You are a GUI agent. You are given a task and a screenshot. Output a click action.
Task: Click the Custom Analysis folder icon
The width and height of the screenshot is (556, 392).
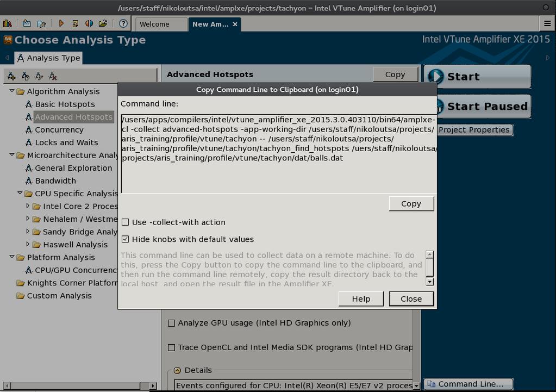(x=21, y=296)
